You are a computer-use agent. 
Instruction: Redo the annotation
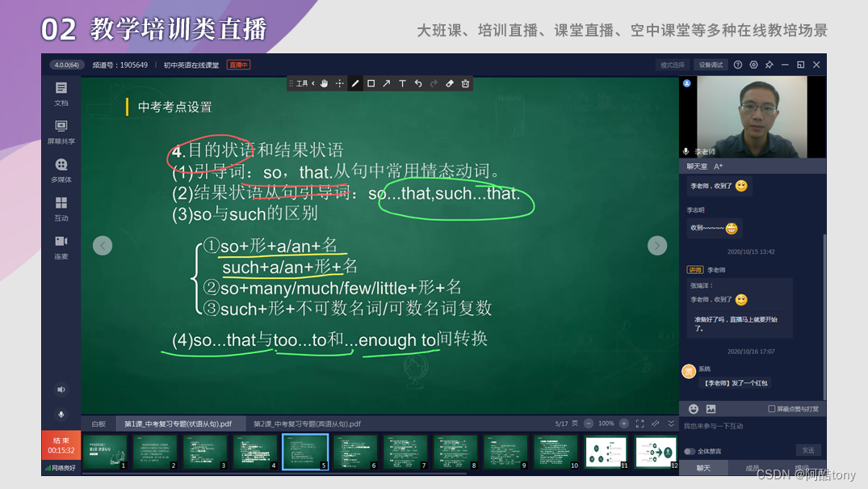tap(434, 84)
